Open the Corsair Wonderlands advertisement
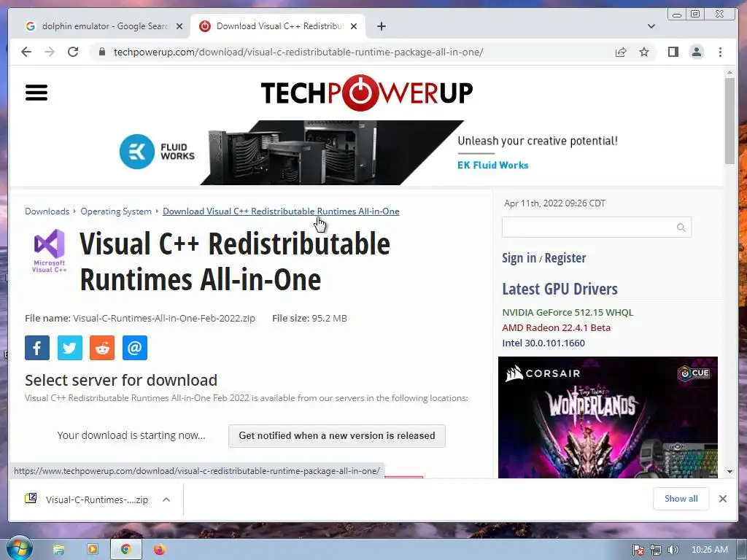Image resolution: width=747 pixels, height=560 pixels. click(x=608, y=417)
